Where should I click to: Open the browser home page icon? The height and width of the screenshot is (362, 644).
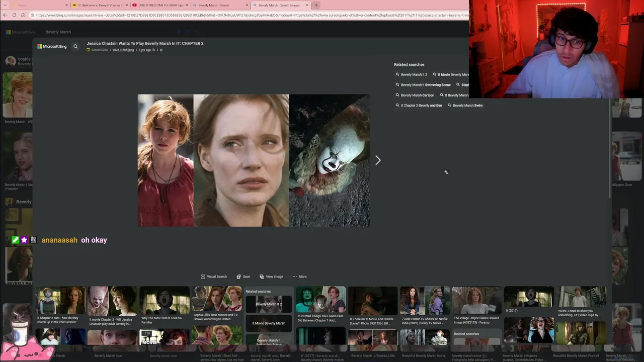(23, 15)
